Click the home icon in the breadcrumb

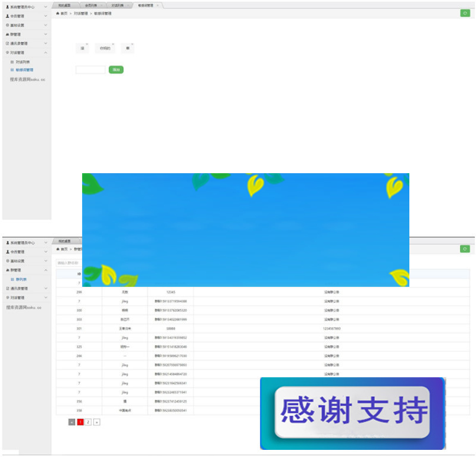tap(58, 14)
